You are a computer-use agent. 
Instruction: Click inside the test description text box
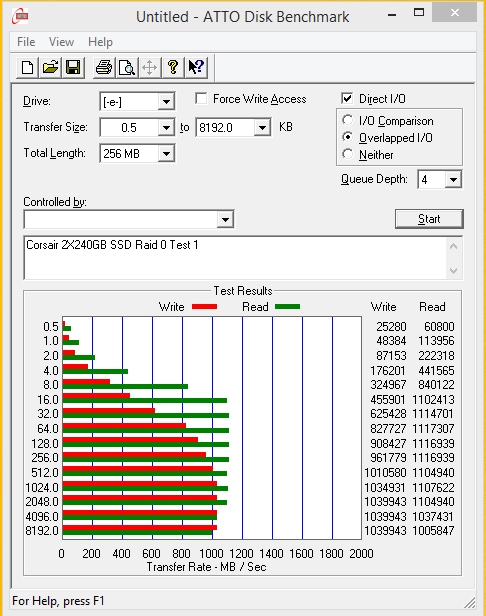[x=235, y=258]
